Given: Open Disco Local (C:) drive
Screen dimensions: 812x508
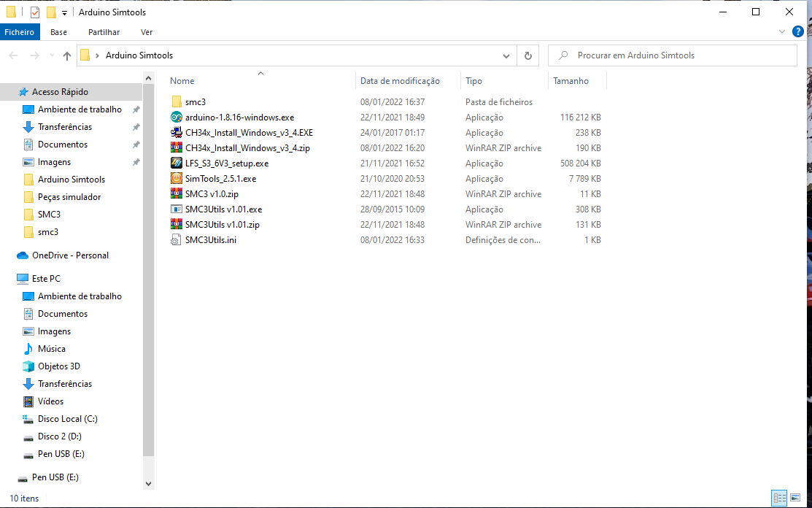Looking at the screenshot, I should click(x=67, y=419).
